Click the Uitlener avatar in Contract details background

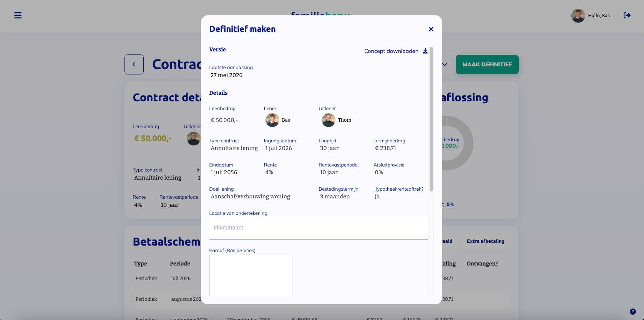coord(194,138)
